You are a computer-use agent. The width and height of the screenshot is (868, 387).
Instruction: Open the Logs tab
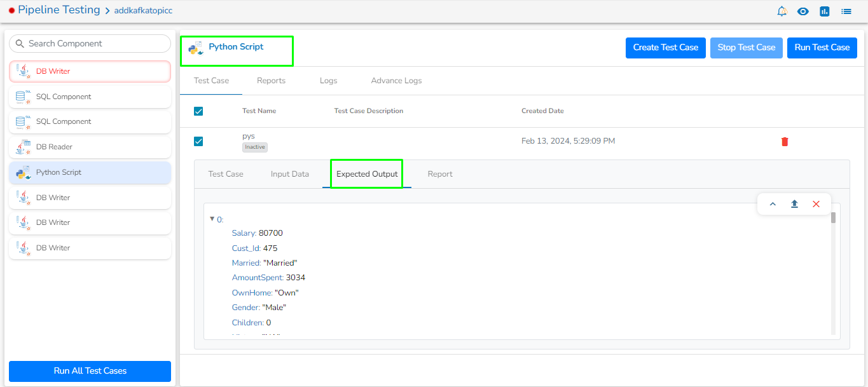point(328,81)
